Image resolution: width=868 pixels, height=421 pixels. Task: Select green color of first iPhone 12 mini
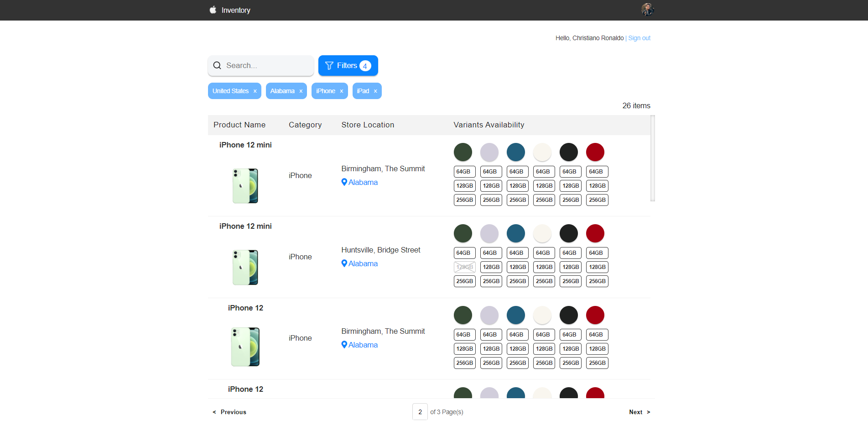[x=463, y=152]
